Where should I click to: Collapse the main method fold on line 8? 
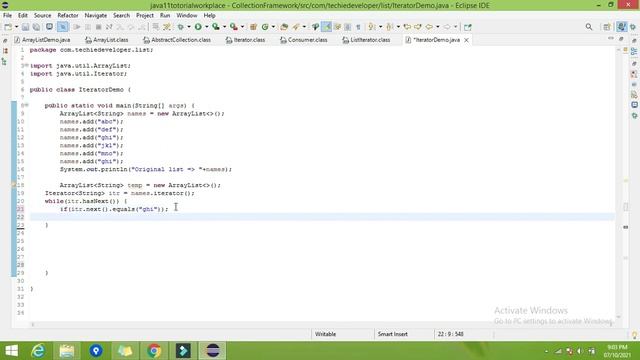[x=27, y=105]
